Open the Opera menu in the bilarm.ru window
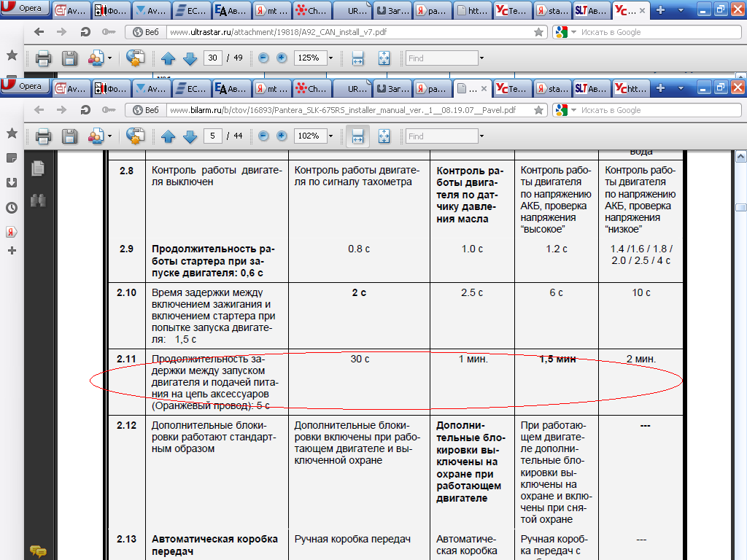This screenshot has width=747, height=560. (x=25, y=86)
